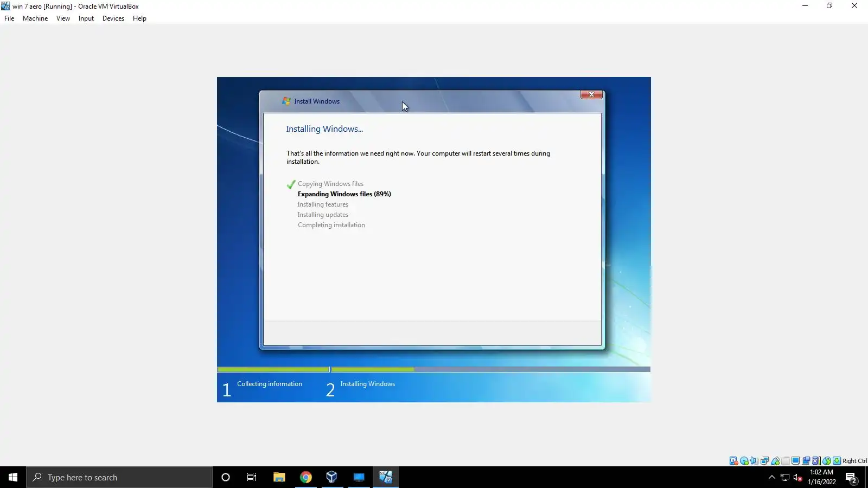The height and width of the screenshot is (488, 868).
Task: Click the Collecting information progress bar
Action: [x=273, y=369]
